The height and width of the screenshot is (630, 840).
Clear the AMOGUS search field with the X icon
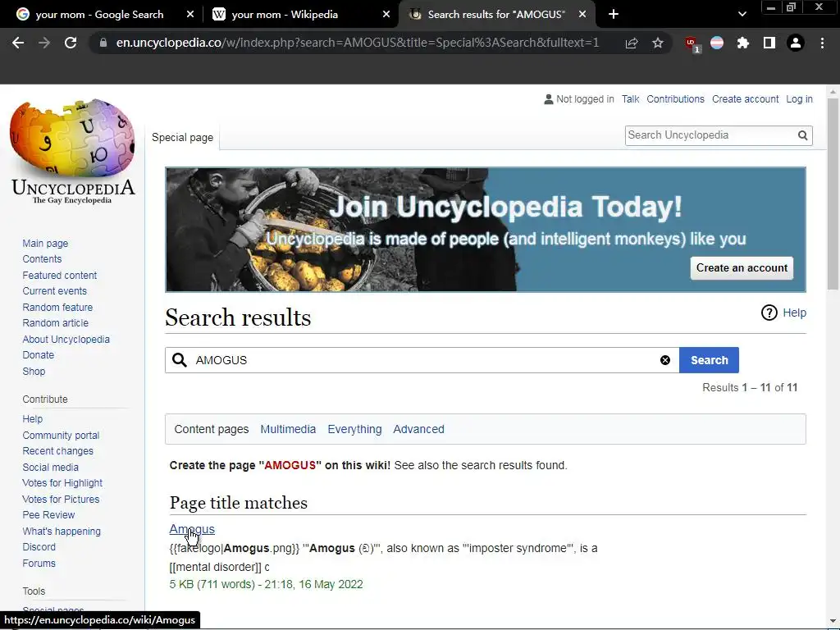664,360
